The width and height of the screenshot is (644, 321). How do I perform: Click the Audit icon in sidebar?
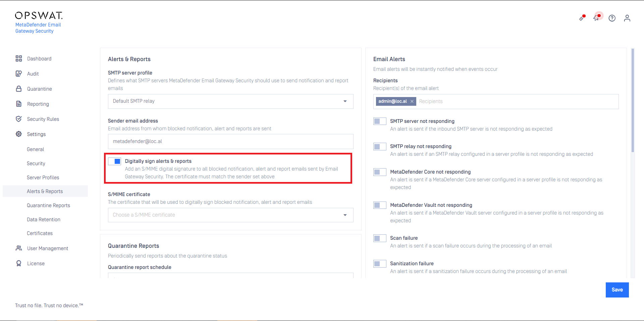pyautogui.click(x=19, y=74)
